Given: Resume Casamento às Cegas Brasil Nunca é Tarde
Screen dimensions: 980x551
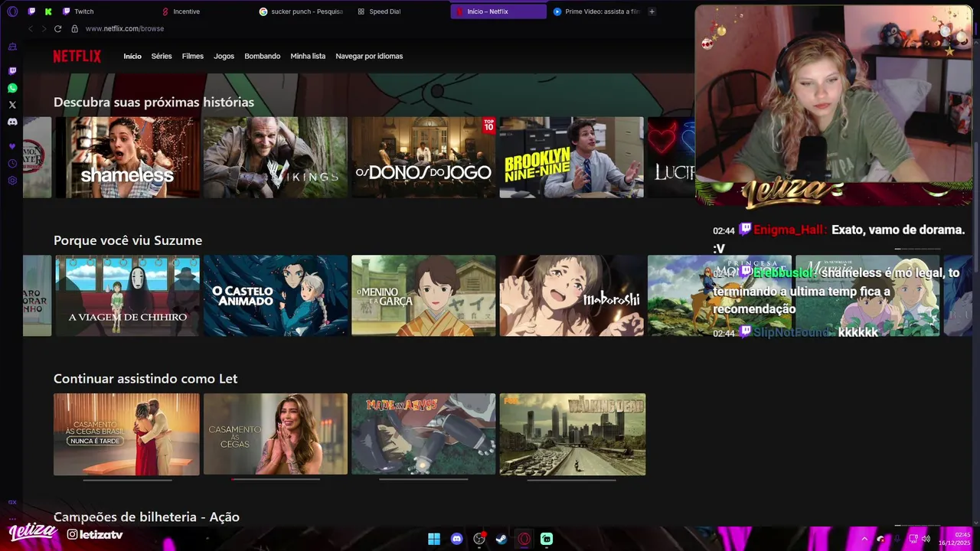Looking at the screenshot, I should pyautogui.click(x=126, y=434).
